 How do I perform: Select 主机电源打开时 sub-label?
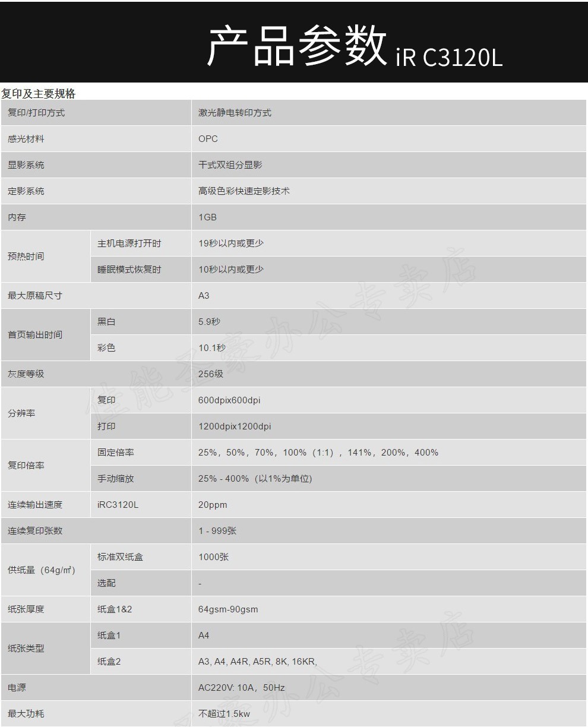[129, 243]
